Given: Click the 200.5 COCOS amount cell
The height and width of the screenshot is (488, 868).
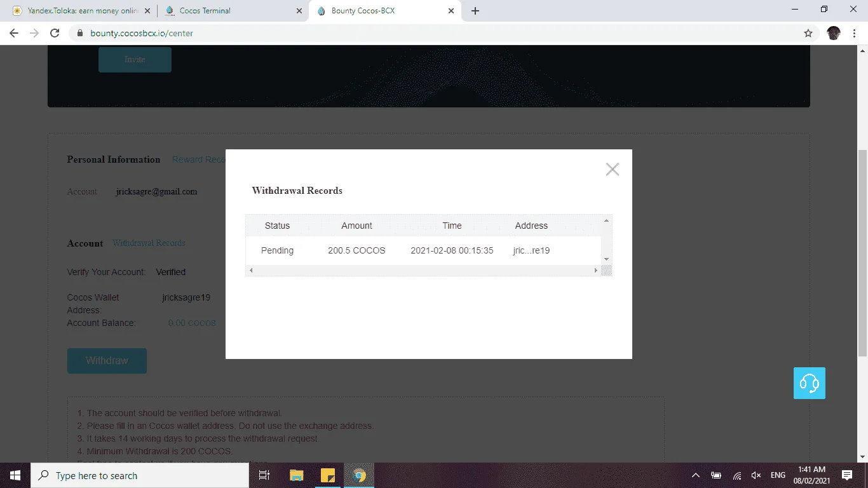Looking at the screenshot, I should 356,250.
